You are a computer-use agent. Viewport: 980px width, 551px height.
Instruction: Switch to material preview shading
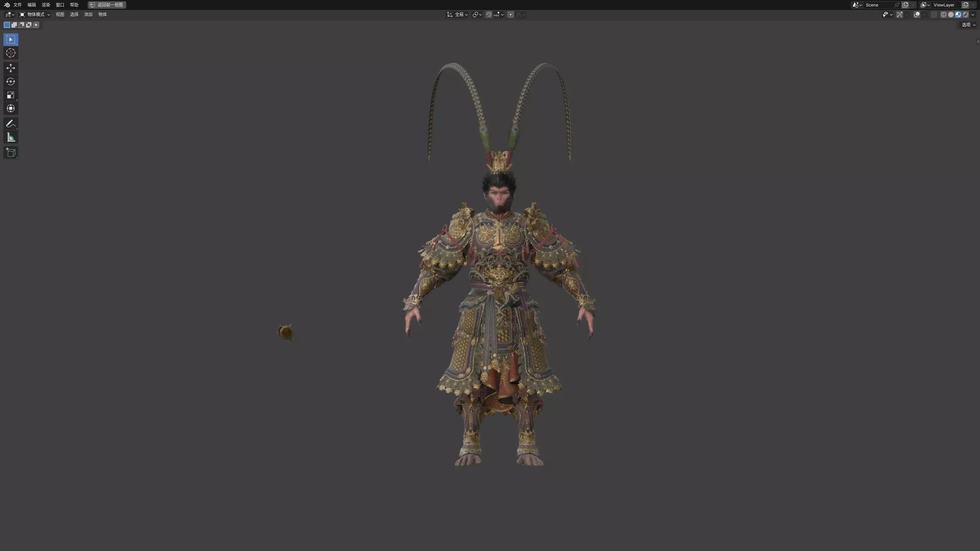tap(958, 15)
